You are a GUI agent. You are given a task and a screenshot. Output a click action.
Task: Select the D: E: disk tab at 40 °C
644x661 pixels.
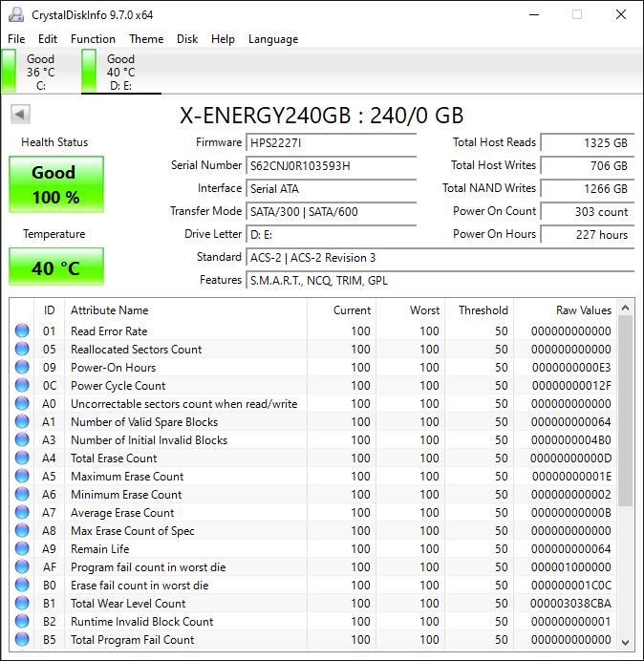120,72
